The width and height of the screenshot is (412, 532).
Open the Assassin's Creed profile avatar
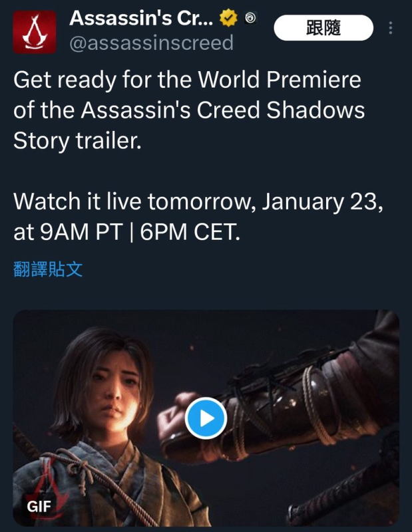pyautogui.click(x=35, y=32)
